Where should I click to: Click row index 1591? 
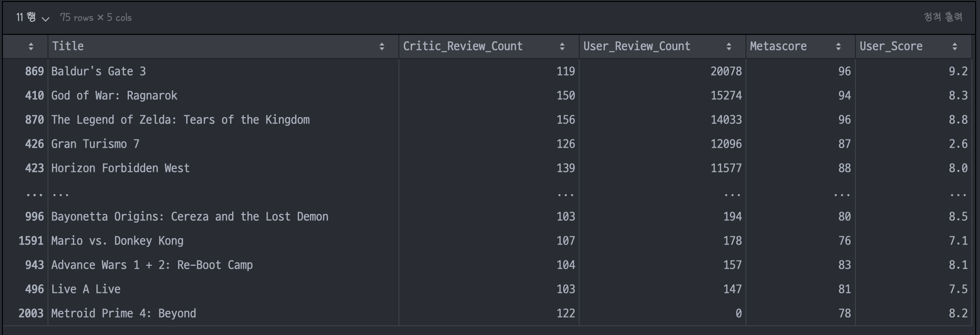click(31, 241)
